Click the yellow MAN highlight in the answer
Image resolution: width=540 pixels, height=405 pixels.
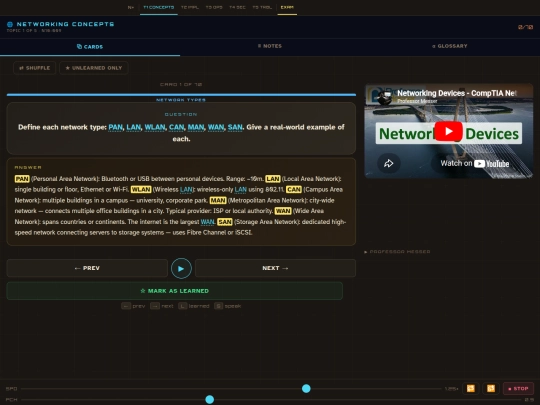(x=218, y=200)
